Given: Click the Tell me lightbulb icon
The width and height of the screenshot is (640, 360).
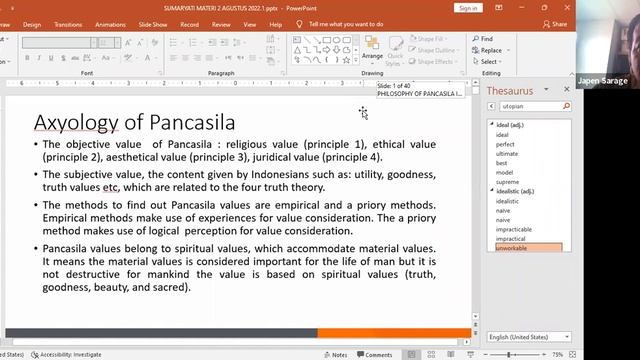Looking at the screenshot, I should click(299, 24).
